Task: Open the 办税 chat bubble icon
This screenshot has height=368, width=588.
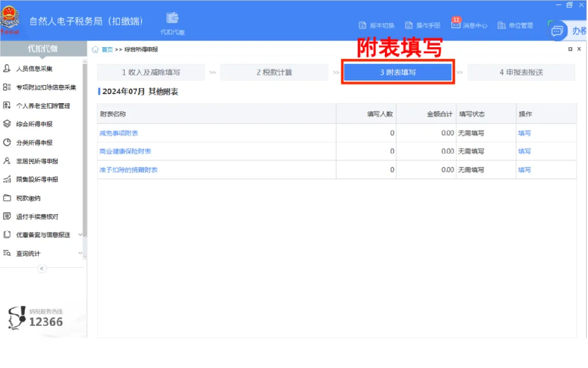Action: point(557,30)
